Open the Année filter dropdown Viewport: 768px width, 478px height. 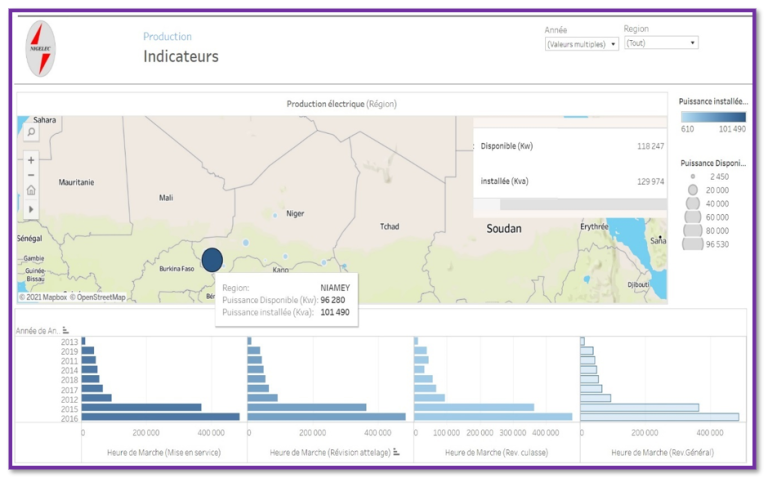[x=581, y=44]
